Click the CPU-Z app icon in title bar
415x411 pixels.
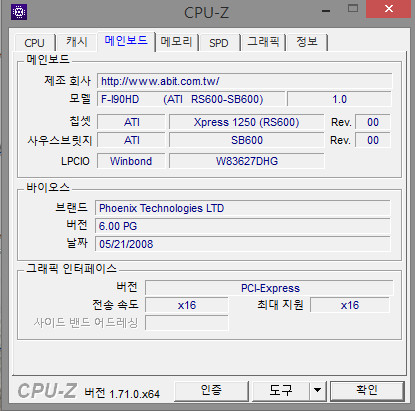19,12
